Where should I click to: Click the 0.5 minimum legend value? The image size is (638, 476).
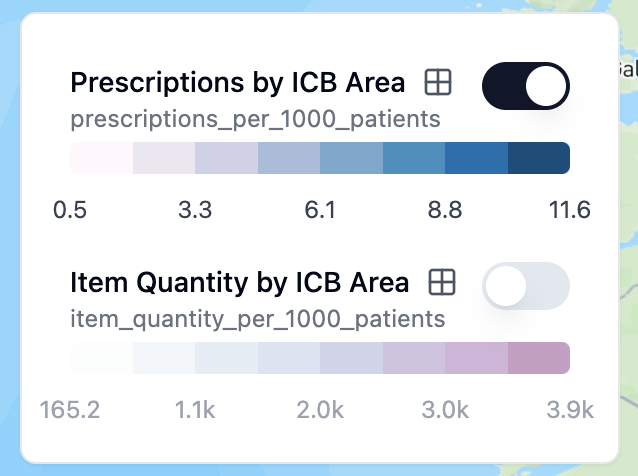pyautogui.click(x=70, y=210)
